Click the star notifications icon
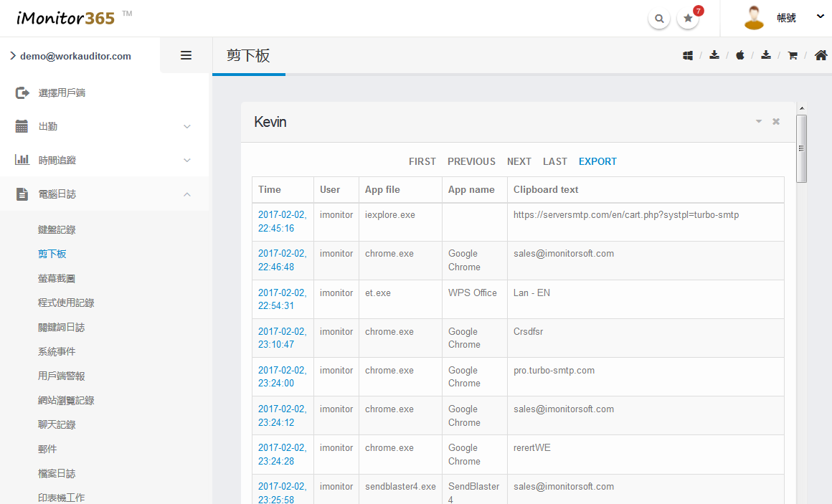832x504 pixels. [x=688, y=19]
